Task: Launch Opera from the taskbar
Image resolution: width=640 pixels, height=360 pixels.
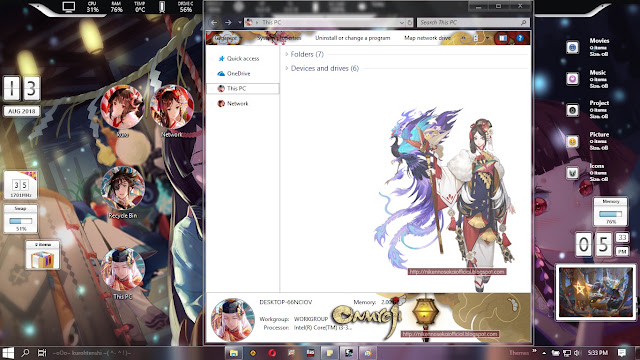Action: pos(272,353)
